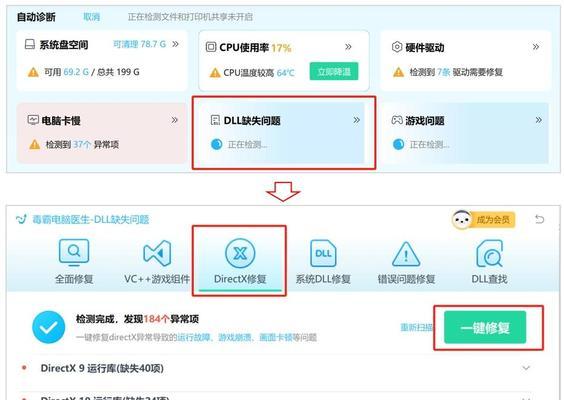This screenshot has width=564, height=400.
Task: Click 取消 to cancel auto diagnosis
Action: tap(91, 17)
